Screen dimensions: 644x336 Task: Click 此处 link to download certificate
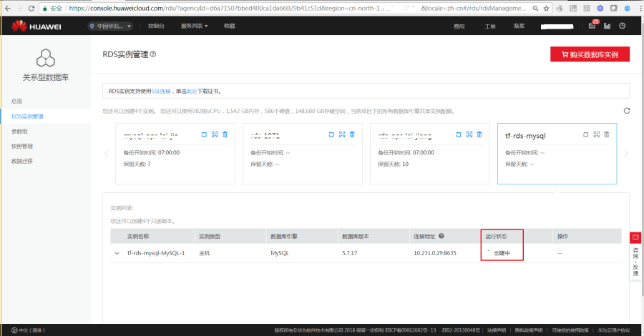coord(192,91)
